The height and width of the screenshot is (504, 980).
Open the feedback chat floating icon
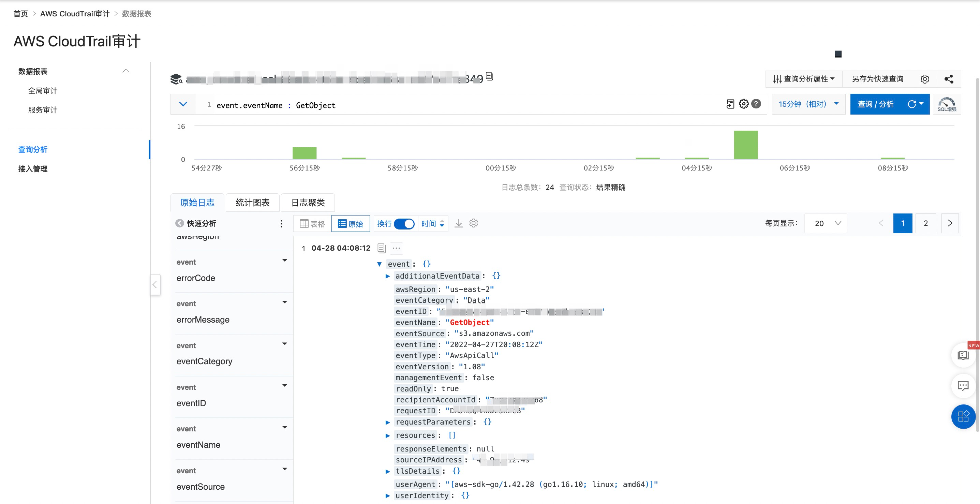pyautogui.click(x=963, y=386)
